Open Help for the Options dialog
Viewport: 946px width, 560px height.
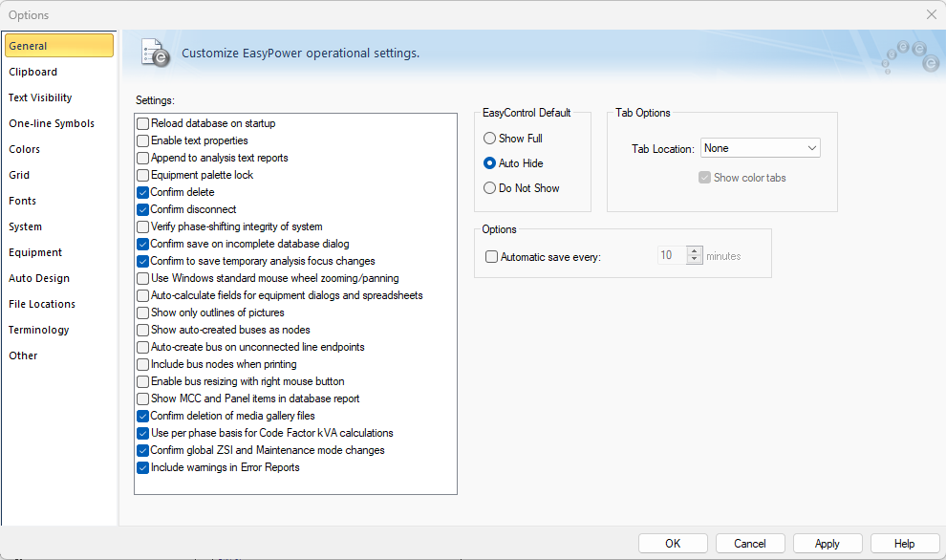[x=904, y=544]
